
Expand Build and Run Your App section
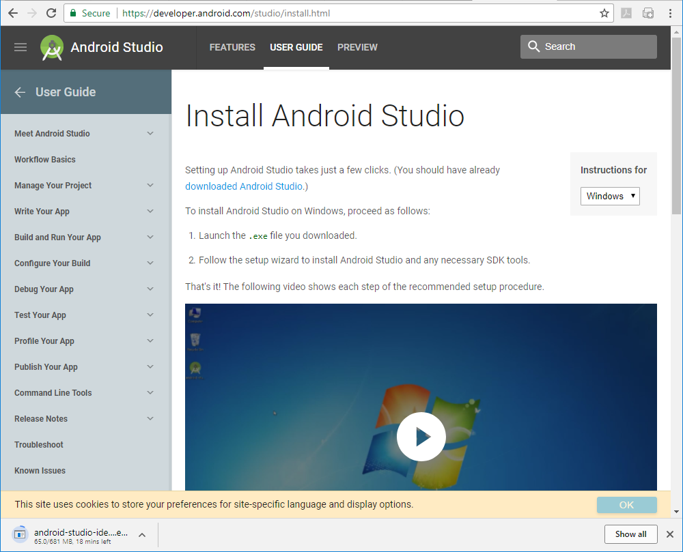tap(150, 237)
